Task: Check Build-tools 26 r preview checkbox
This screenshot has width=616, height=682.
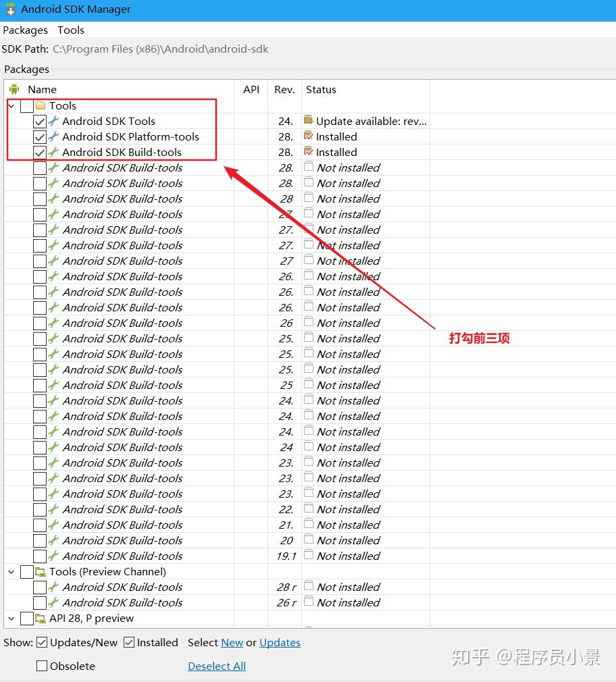Action: click(40, 603)
